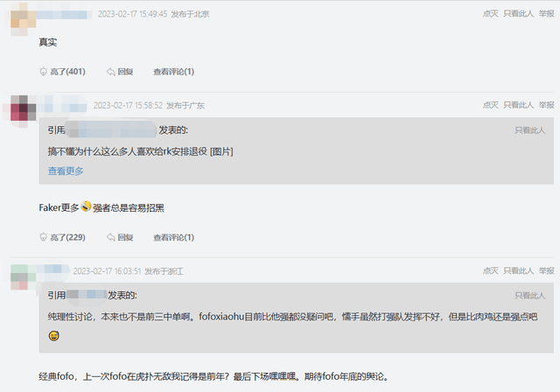Click the reply icon under the "Faker更多" comment
This screenshot has height=392, width=560.
111,237
